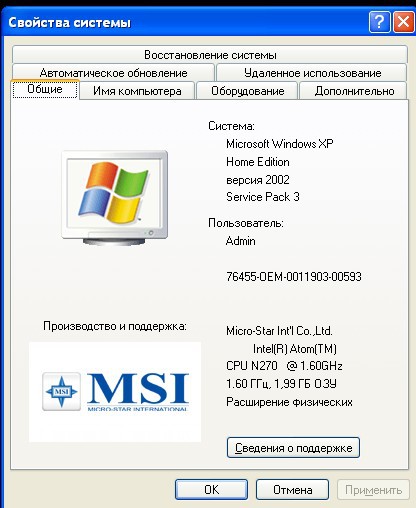
Task: Cancel with the Отмена button
Action: point(292,490)
